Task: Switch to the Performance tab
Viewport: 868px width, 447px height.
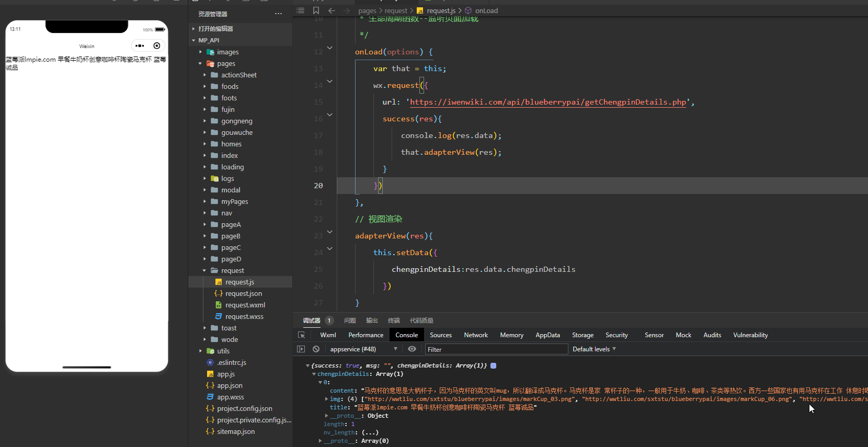Action: [366, 335]
